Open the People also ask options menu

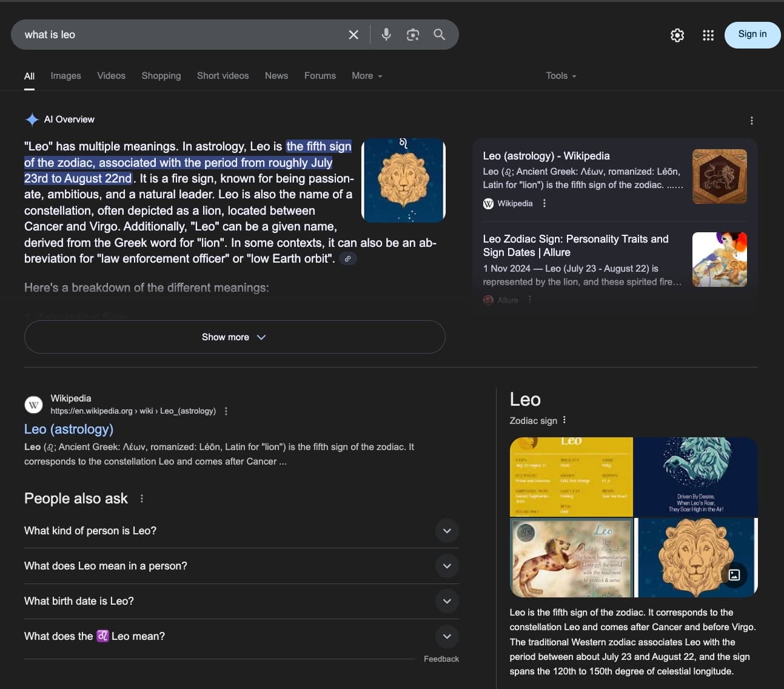click(142, 499)
